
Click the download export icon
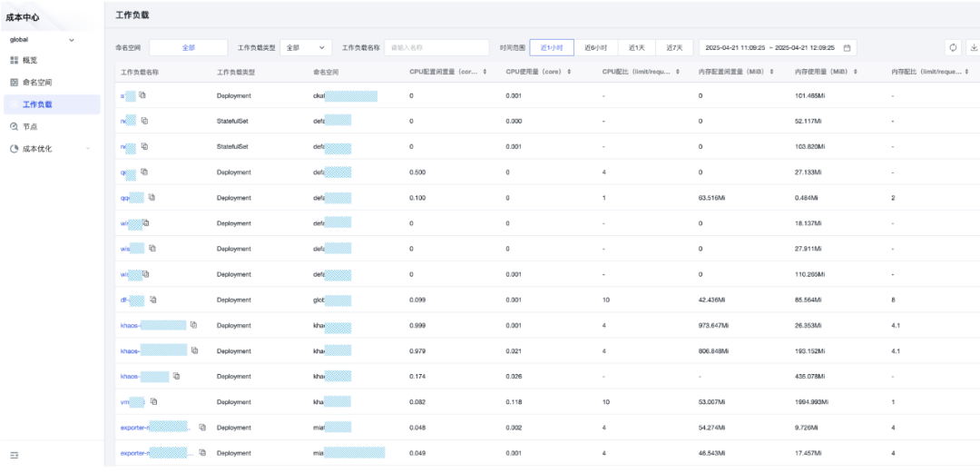pos(973,47)
